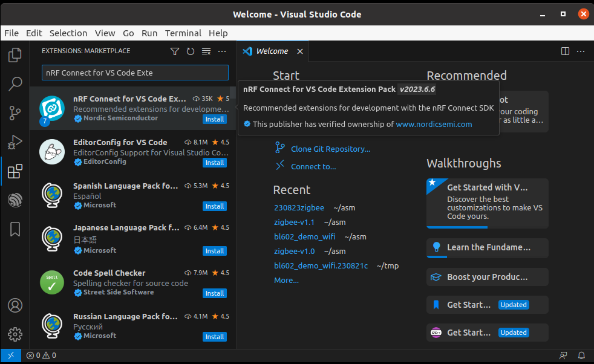Open recent folder bl602_demo_wifi
Image resolution: width=594 pixels, height=364 pixels.
(305, 237)
